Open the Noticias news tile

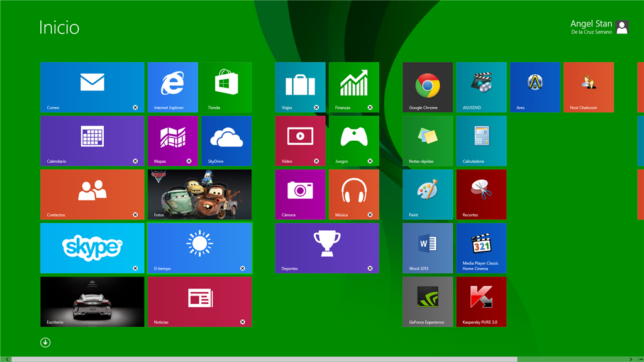point(199,302)
